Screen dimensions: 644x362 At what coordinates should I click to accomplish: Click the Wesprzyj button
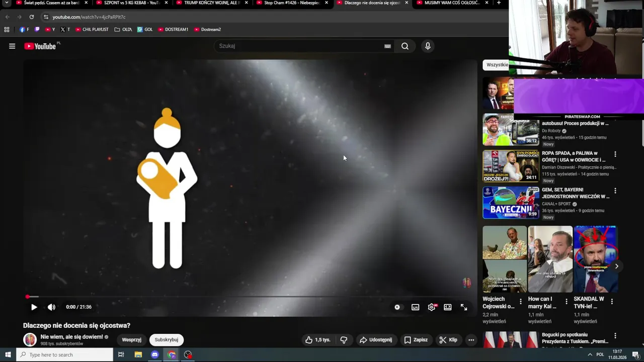(x=132, y=340)
